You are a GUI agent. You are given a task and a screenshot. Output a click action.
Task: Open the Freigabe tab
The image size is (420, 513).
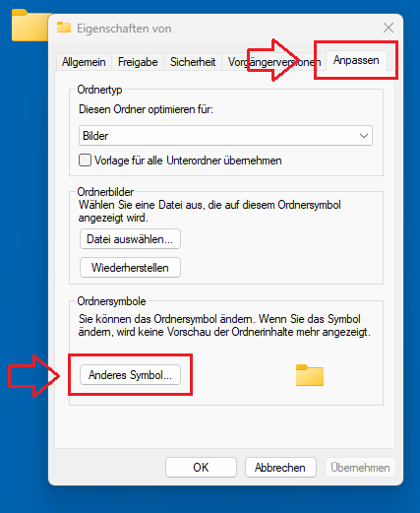click(x=138, y=62)
